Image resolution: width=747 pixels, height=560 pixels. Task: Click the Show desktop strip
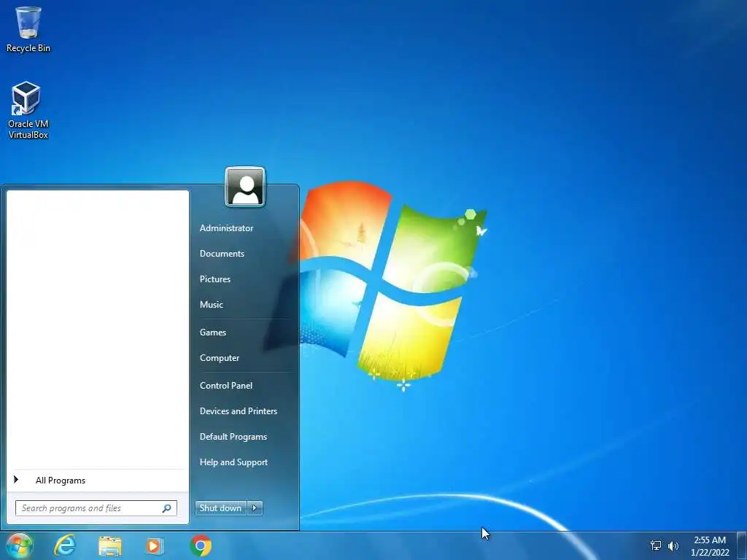click(742, 545)
